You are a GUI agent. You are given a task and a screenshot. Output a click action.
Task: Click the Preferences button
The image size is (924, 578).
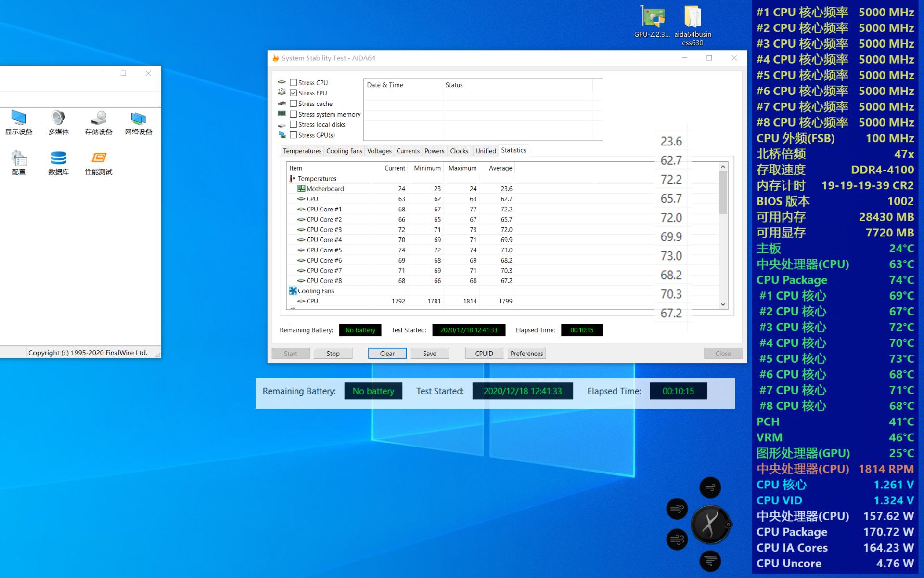click(526, 354)
